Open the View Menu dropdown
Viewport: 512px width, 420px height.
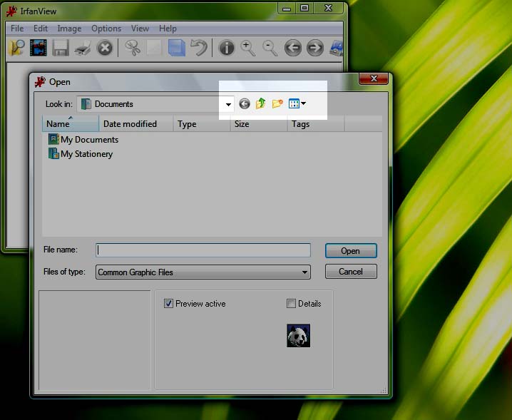298,104
